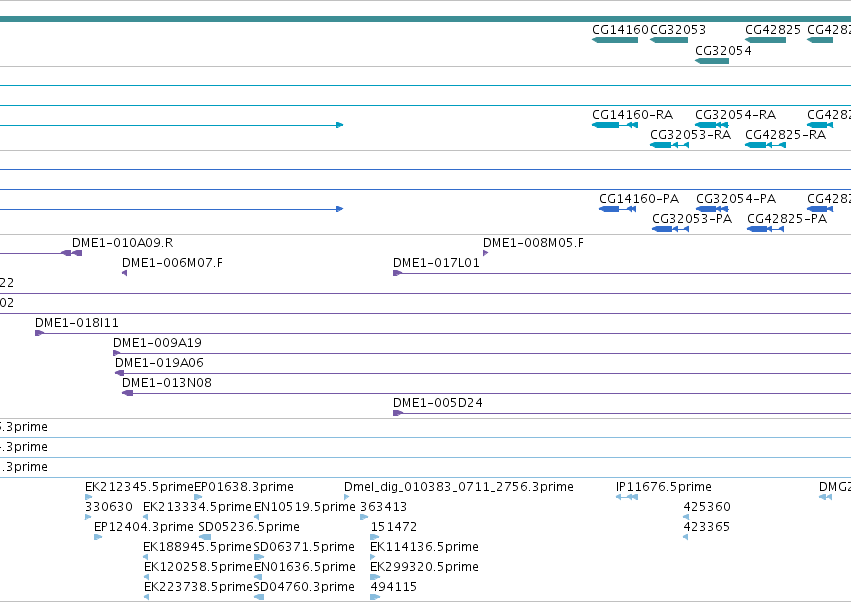
Task: Click the DME1-017L01 label text
Action: pos(436,263)
